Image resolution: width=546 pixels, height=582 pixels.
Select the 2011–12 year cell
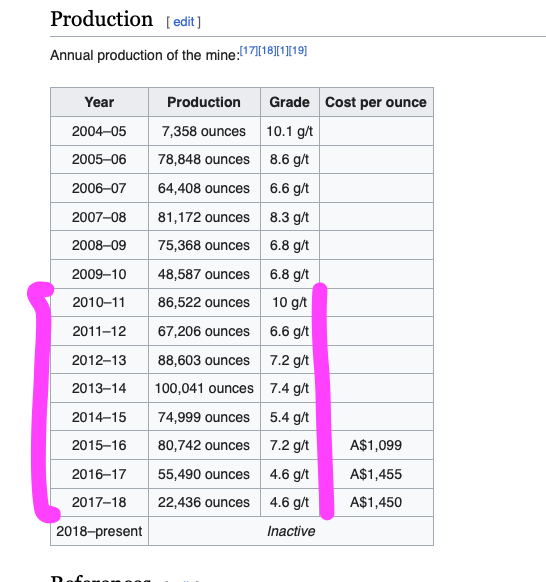point(99,331)
